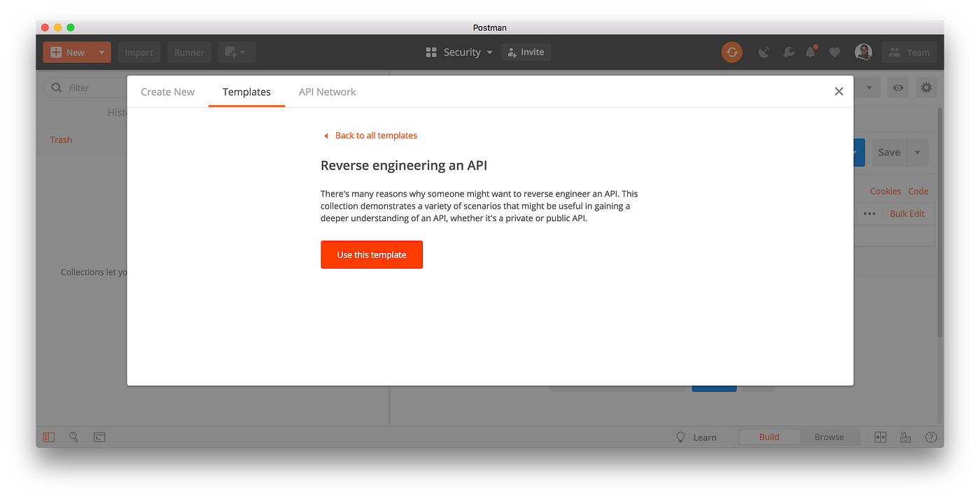The height and width of the screenshot is (499, 980).
Task: Expand the Save button dropdown arrow
Action: (x=918, y=153)
